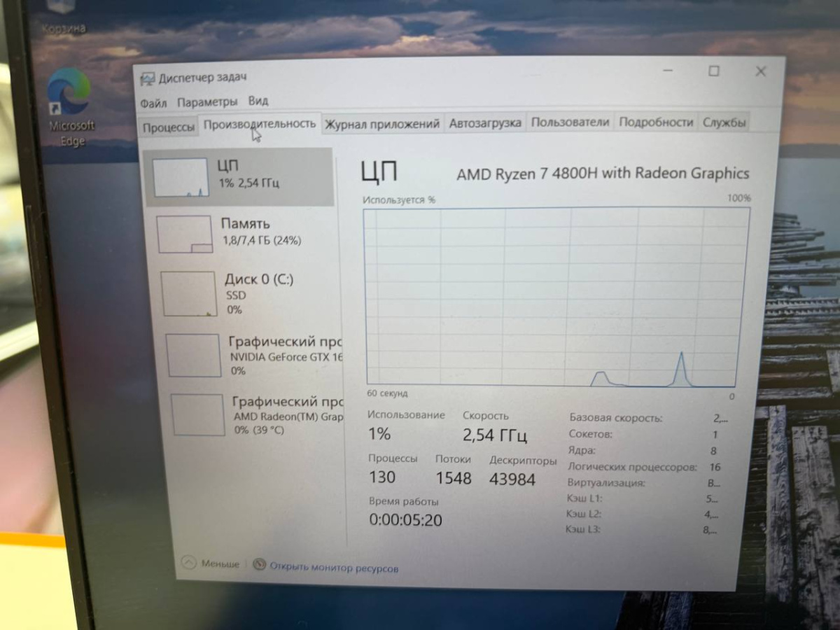Select the ЦП mini graph thumbnail
The width and height of the screenshot is (840, 630).
(181, 177)
